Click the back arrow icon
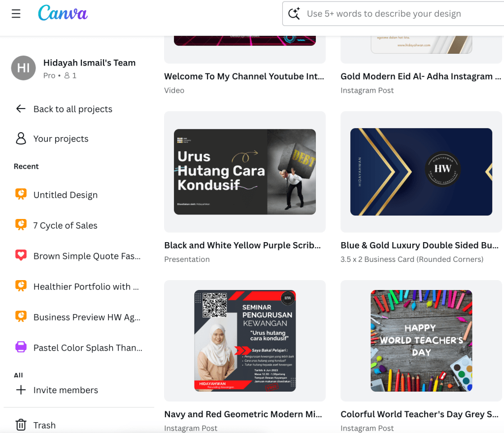504x433 pixels. [x=21, y=109]
